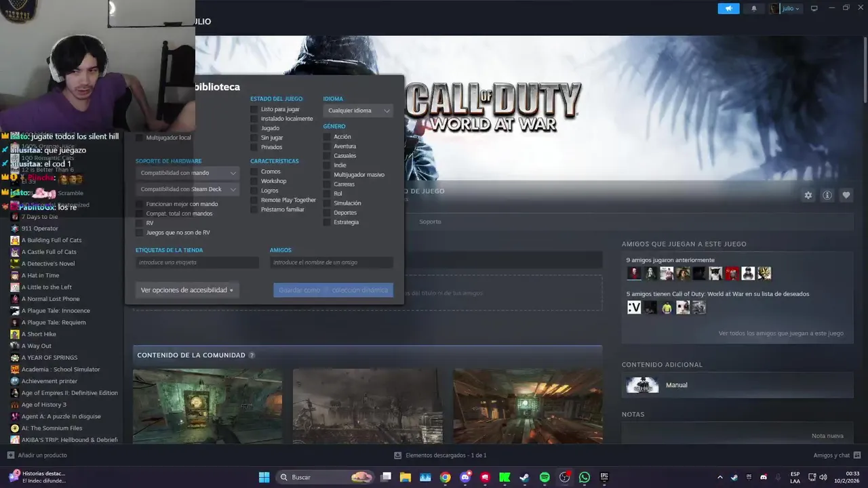Check the 'Privados' filter
Image resolution: width=868 pixels, height=488 pixels.
coord(254,147)
